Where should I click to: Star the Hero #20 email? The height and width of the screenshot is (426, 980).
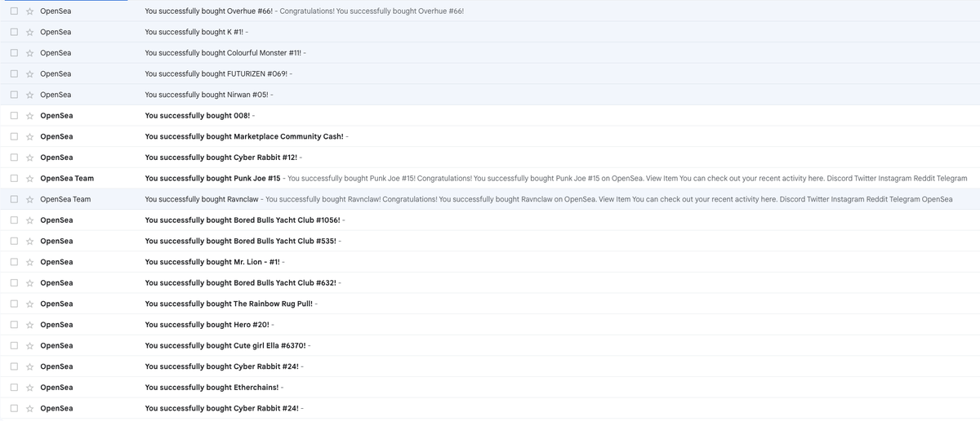[30, 325]
